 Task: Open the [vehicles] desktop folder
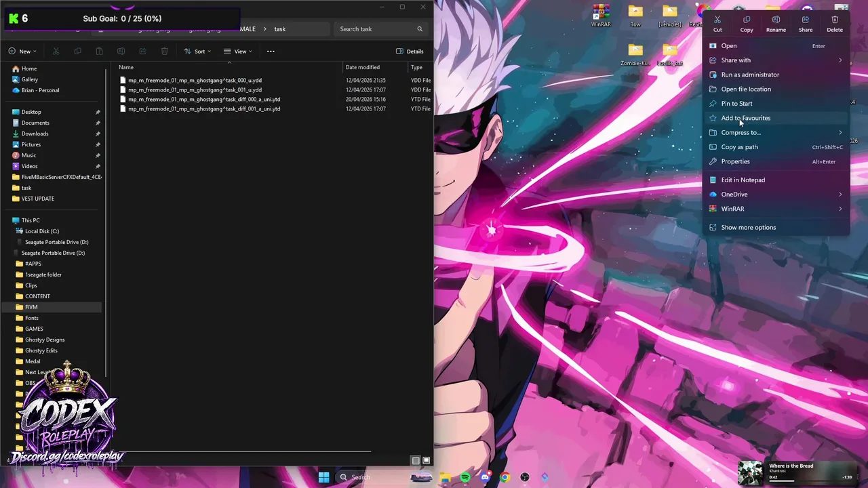[670, 16]
